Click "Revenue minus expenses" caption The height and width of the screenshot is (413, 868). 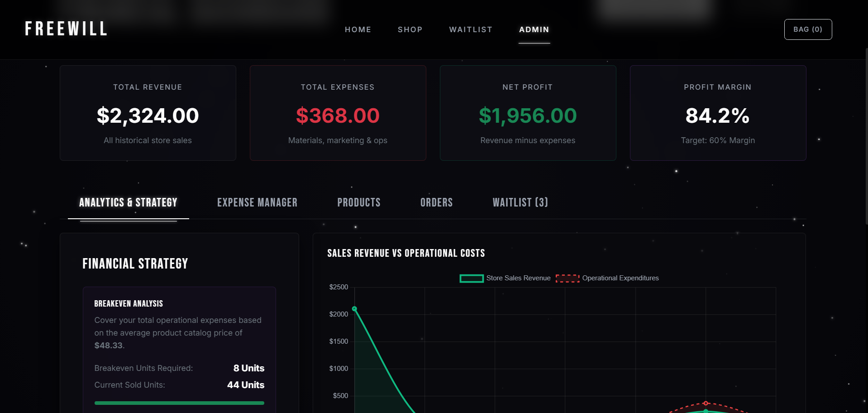[528, 140]
